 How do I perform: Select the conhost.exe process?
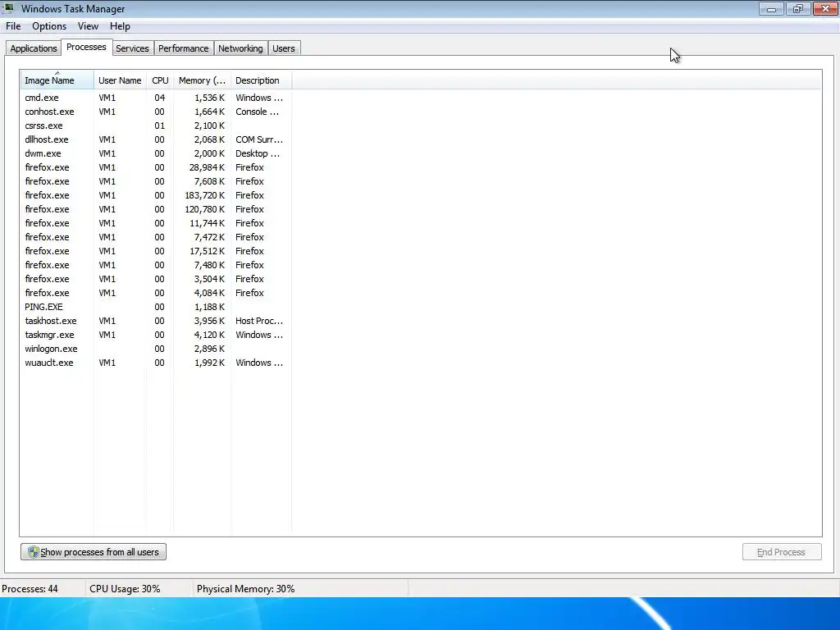[155, 112]
